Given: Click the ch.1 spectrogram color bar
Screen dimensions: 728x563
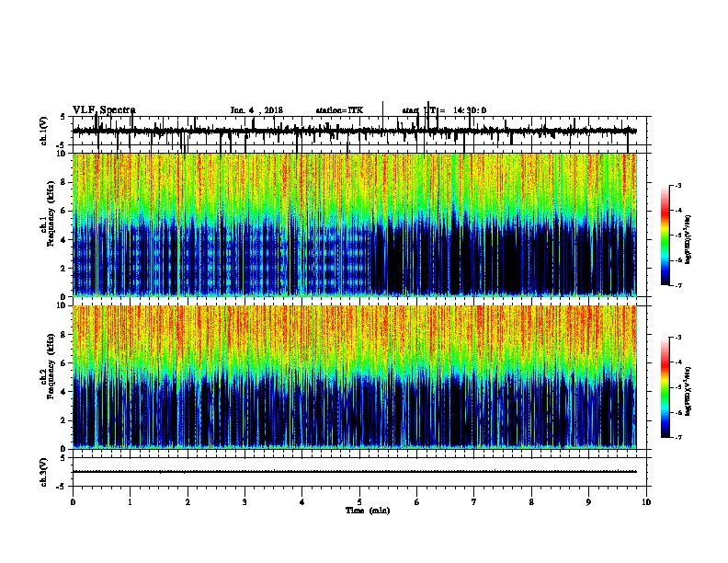Looking at the screenshot, I should point(665,236).
